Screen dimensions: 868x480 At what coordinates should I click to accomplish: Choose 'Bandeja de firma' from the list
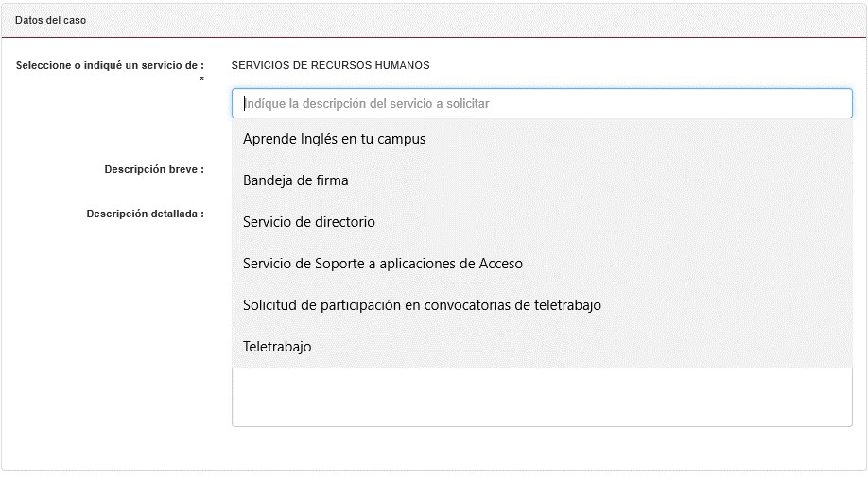click(x=296, y=180)
